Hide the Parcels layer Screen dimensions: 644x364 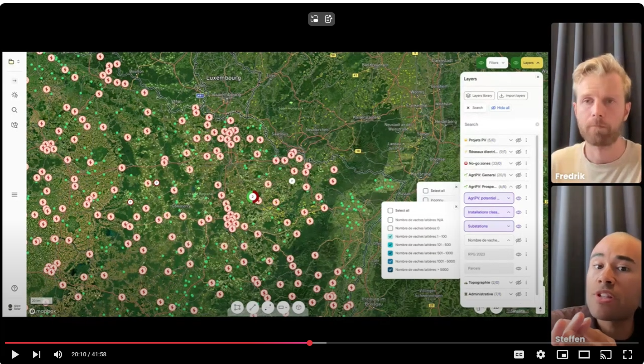click(519, 268)
